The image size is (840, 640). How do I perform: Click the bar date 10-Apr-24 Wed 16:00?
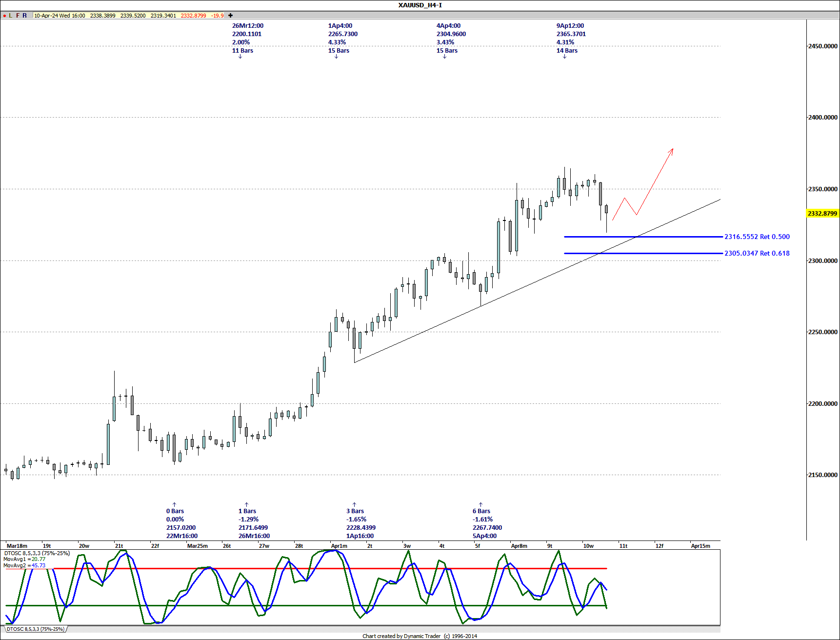click(x=60, y=16)
